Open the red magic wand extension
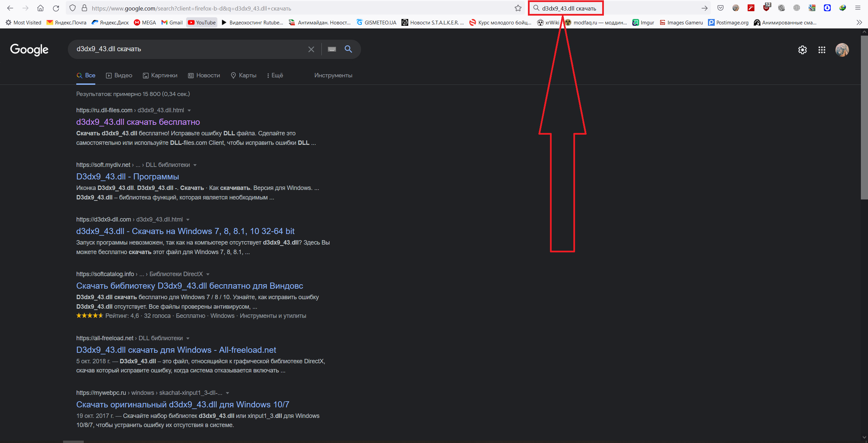Screen dimensions: 868x443 751,8
